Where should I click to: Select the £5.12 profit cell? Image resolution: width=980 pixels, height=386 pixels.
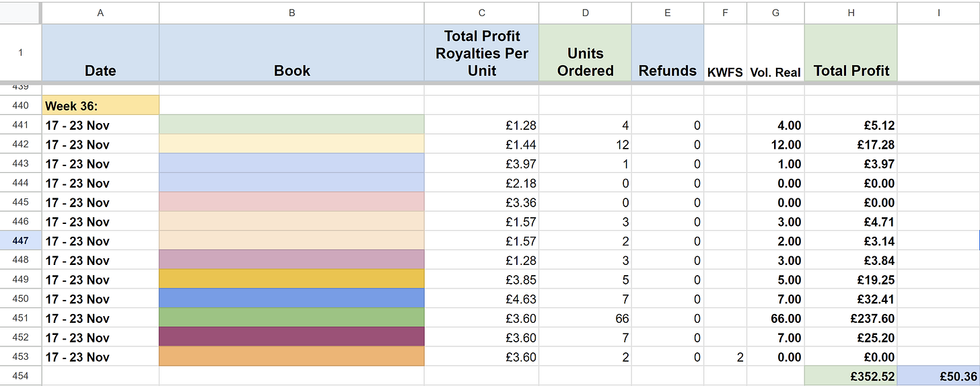click(851, 125)
